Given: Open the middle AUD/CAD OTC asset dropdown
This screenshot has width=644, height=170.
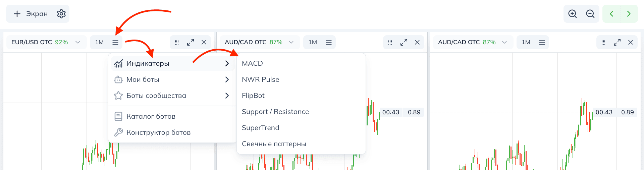Looking at the screenshot, I should point(259,42).
